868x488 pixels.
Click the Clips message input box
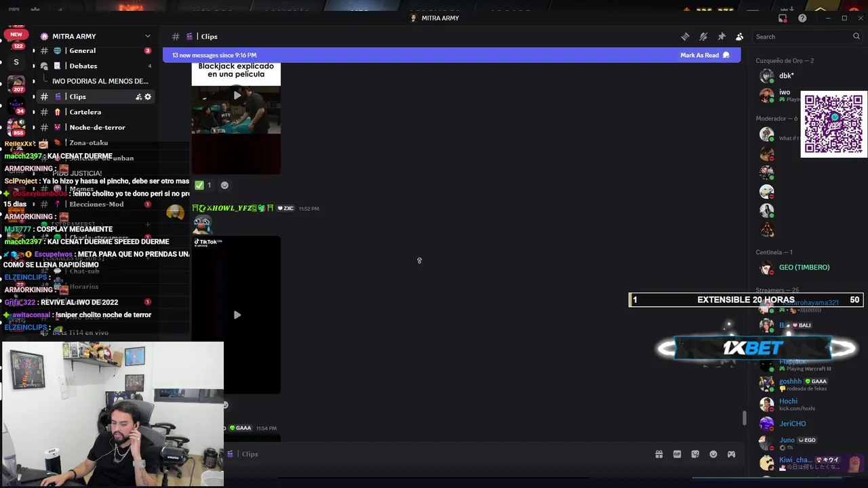(434, 454)
